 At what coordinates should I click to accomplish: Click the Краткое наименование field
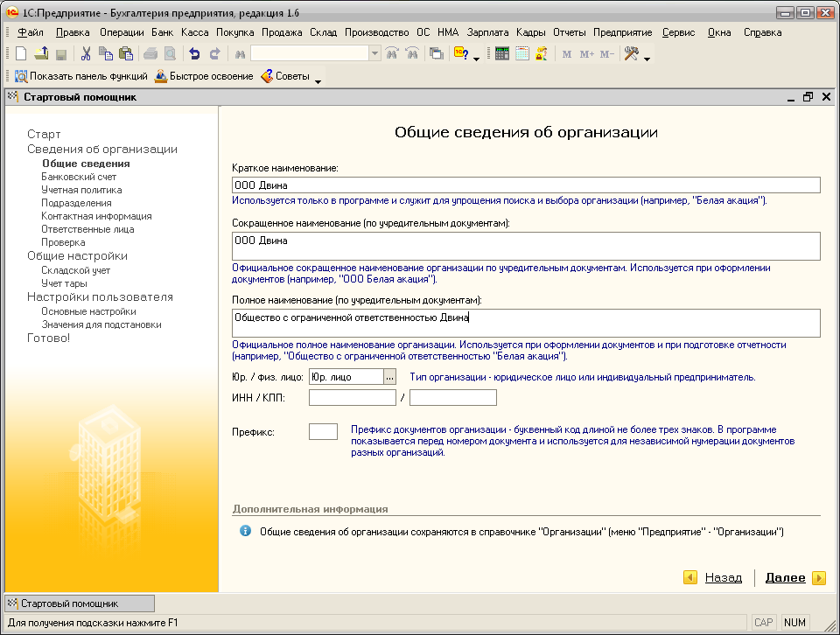526,185
